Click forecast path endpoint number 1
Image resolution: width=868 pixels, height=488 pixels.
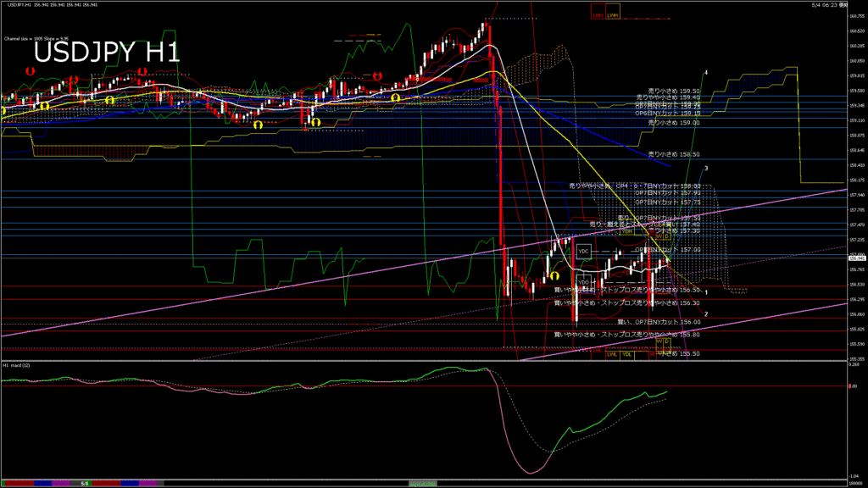[x=706, y=292]
